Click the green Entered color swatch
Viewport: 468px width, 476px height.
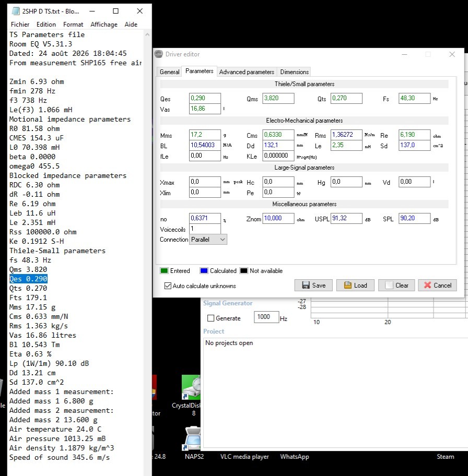click(x=164, y=270)
